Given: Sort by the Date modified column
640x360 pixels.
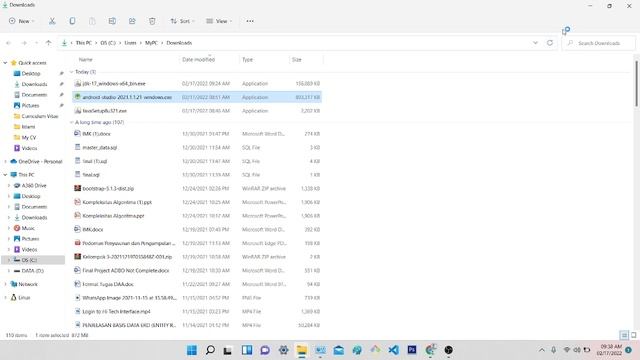Looking at the screenshot, I should tap(198, 60).
